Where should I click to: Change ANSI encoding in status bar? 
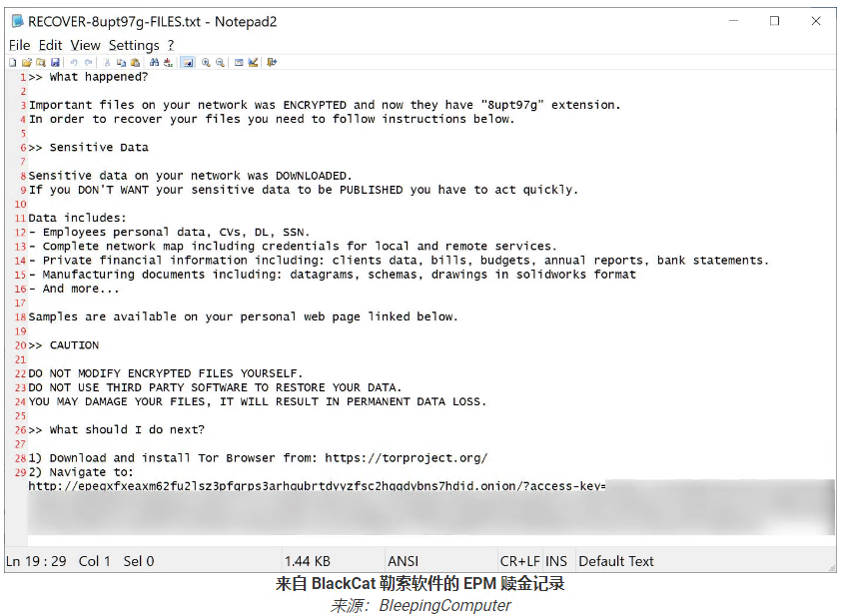(406, 561)
